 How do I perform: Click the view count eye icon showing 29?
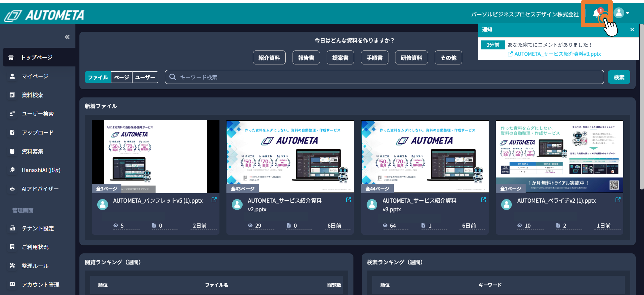coord(250,225)
